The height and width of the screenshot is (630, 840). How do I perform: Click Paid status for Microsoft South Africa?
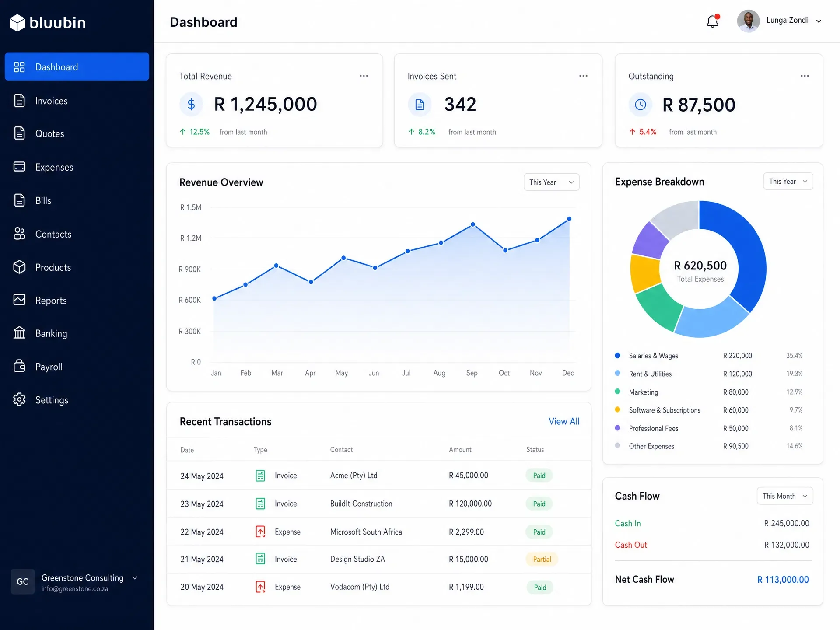pyautogui.click(x=539, y=532)
